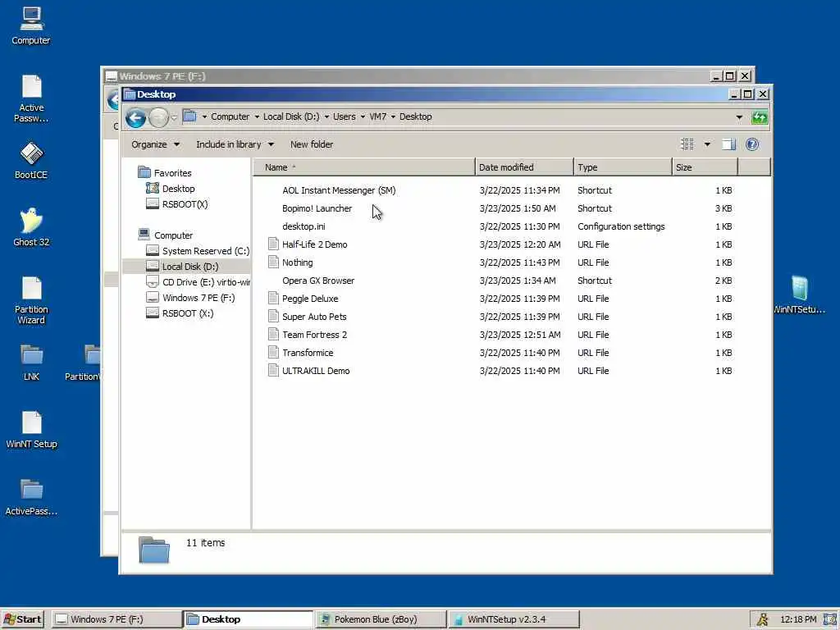Click the Peggle Deluxe file icon

click(x=273, y=299)
